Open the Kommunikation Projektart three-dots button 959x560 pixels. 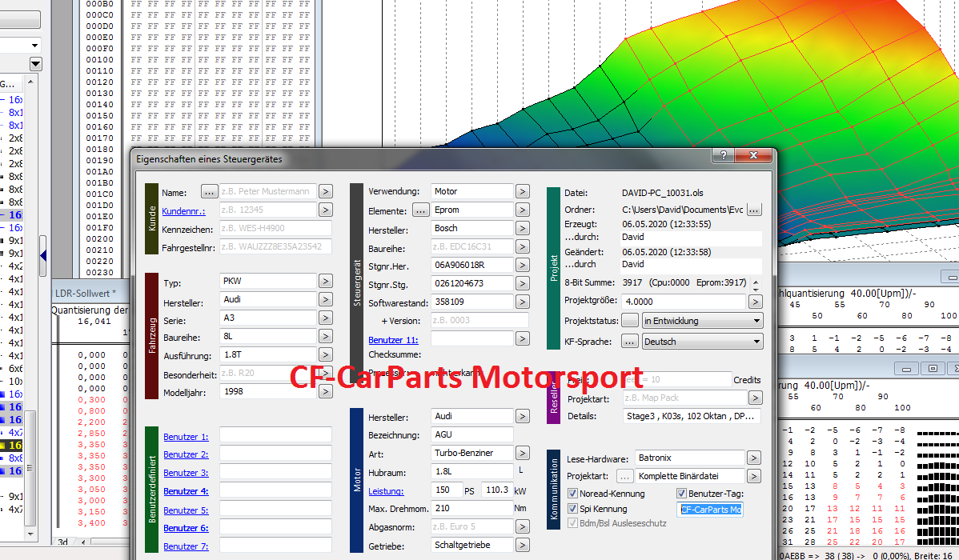[x=624, y=476]
